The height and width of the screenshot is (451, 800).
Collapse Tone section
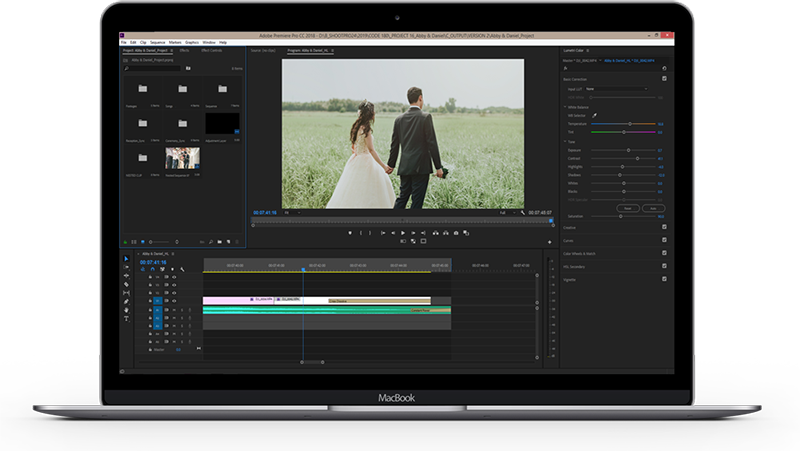[x=565, y=141]
